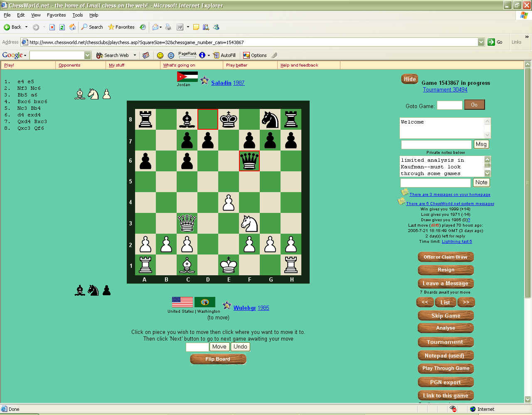Click the white knight on f3
The height and width of the screenshot is (415, 532).
[x=249, y=223]
